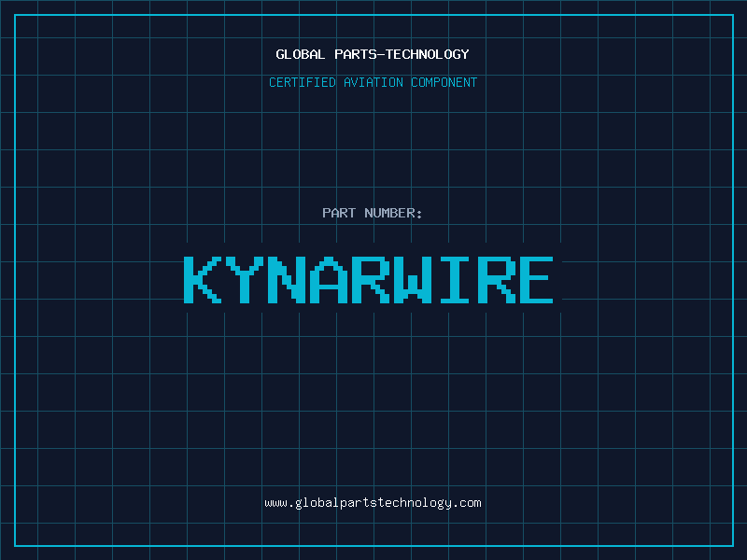Click the word CERTIFIED in the subtitle
Viewport: 747px width, 560px height.
tap(303, 82)
